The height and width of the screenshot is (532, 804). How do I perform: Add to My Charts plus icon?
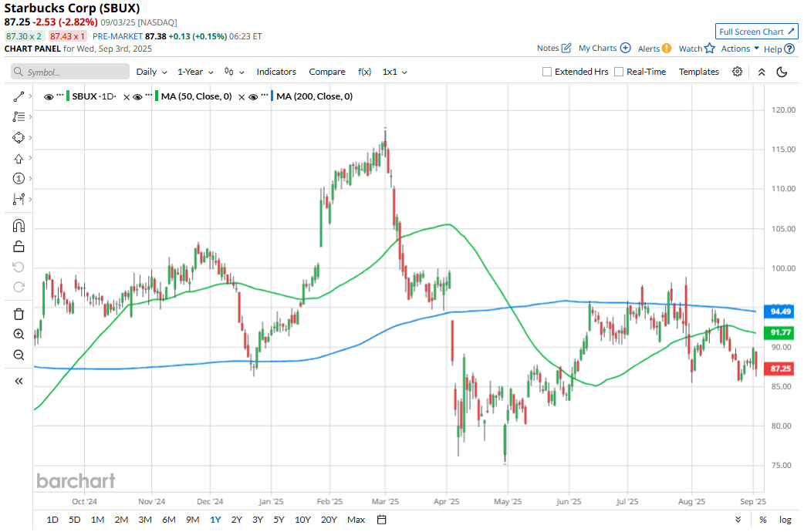pyautogui.click(x=625, y=48)
